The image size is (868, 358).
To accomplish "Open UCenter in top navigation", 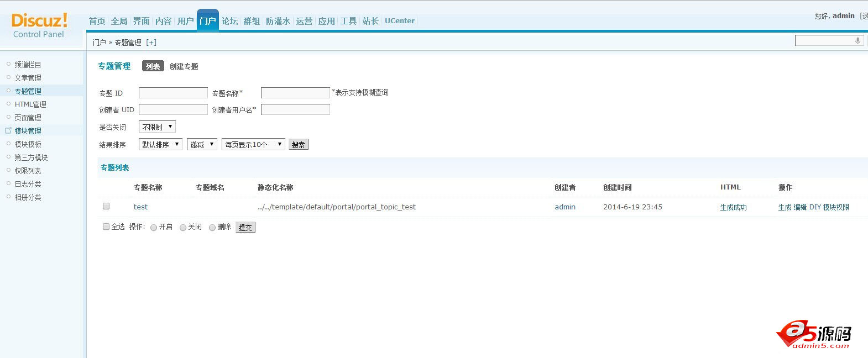I will point(400,21).
